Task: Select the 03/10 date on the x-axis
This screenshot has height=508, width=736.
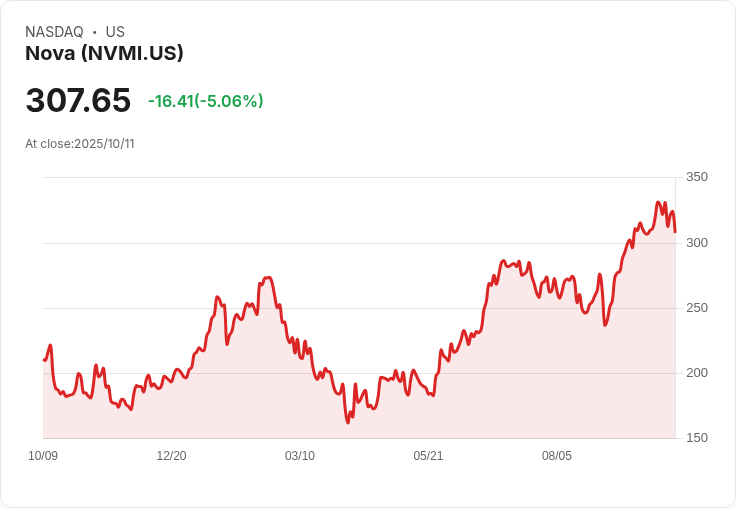Action: tap(300, 456)
